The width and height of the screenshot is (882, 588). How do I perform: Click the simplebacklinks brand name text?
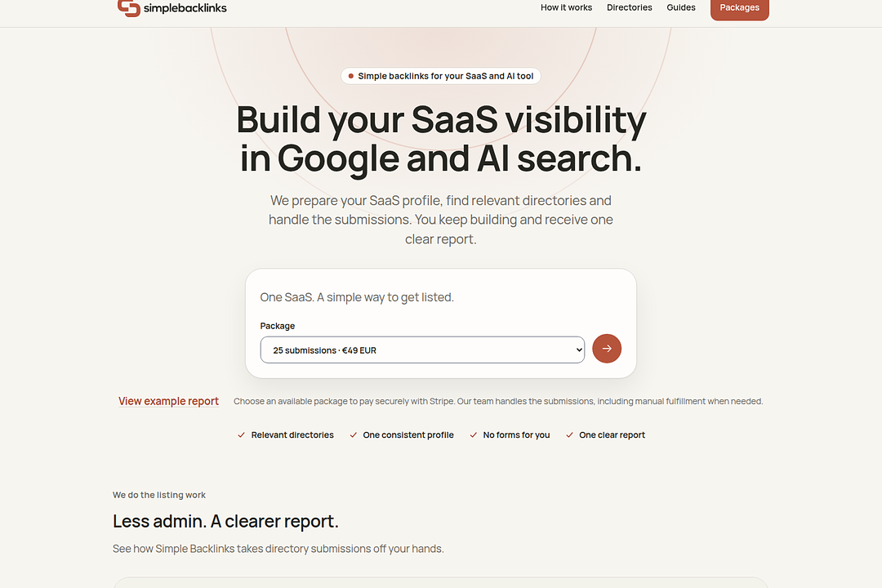(185, 8)
